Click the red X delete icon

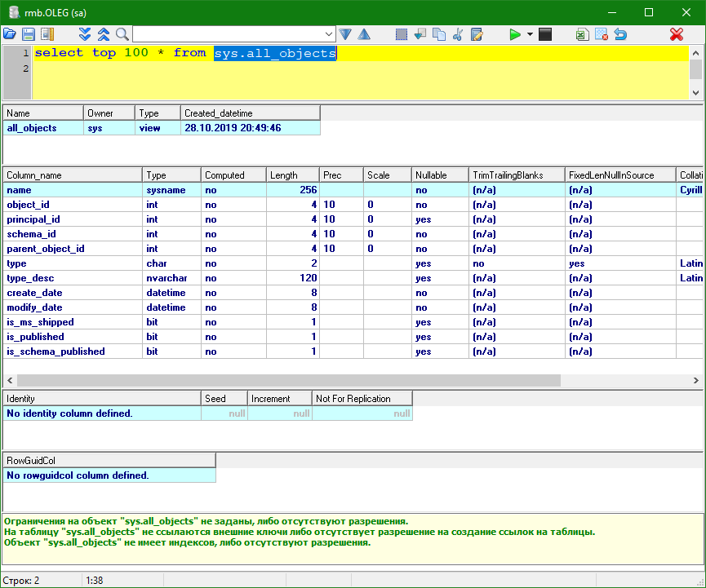pos(676,34)
